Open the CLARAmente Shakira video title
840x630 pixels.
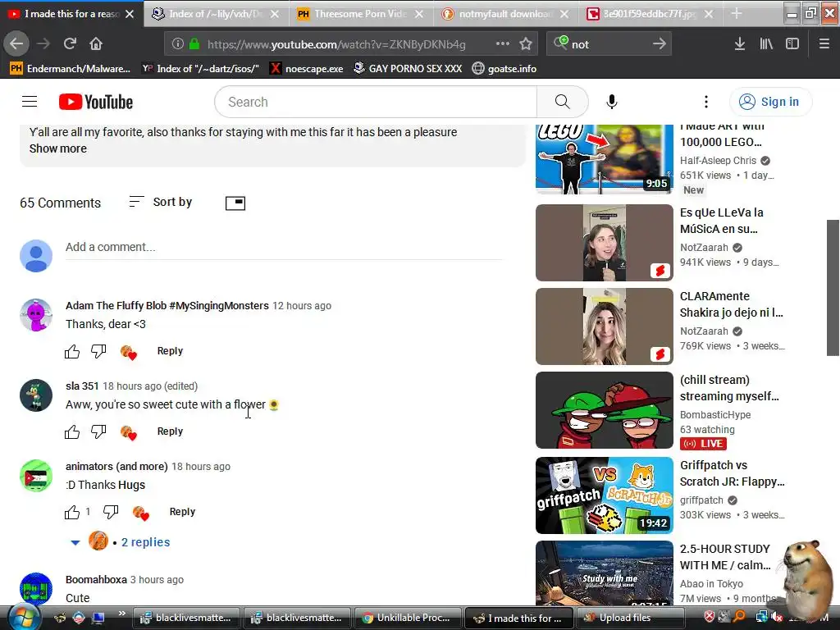click(731, 304)
